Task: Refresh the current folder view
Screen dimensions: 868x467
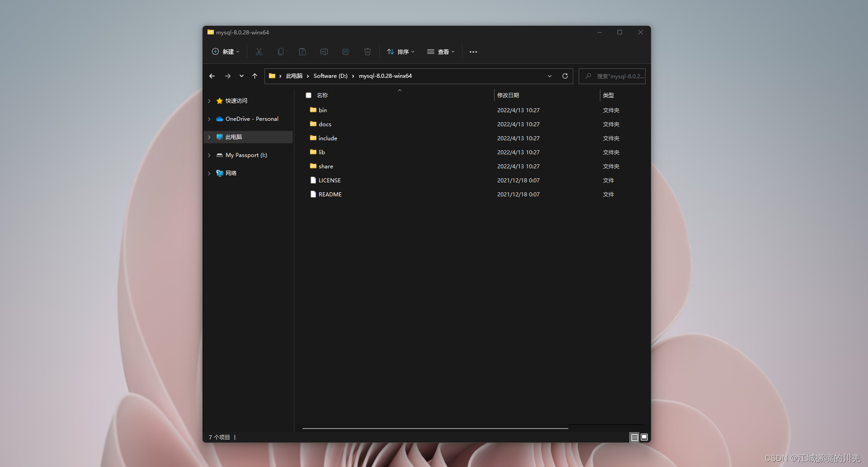Action: [565, 76]
